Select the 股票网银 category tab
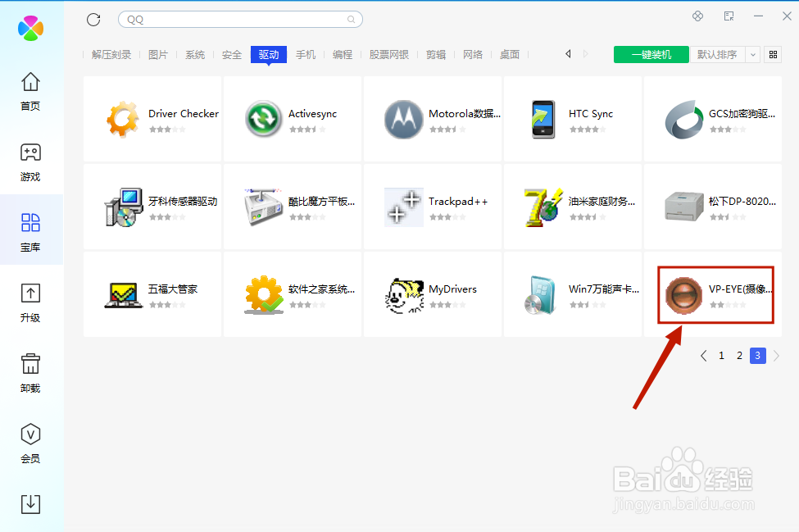This screenshot has width=799, height=532. 389,55
